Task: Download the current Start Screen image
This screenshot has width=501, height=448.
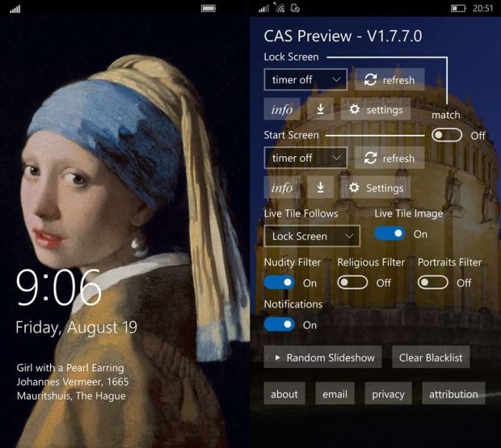Action: [321, 188]
